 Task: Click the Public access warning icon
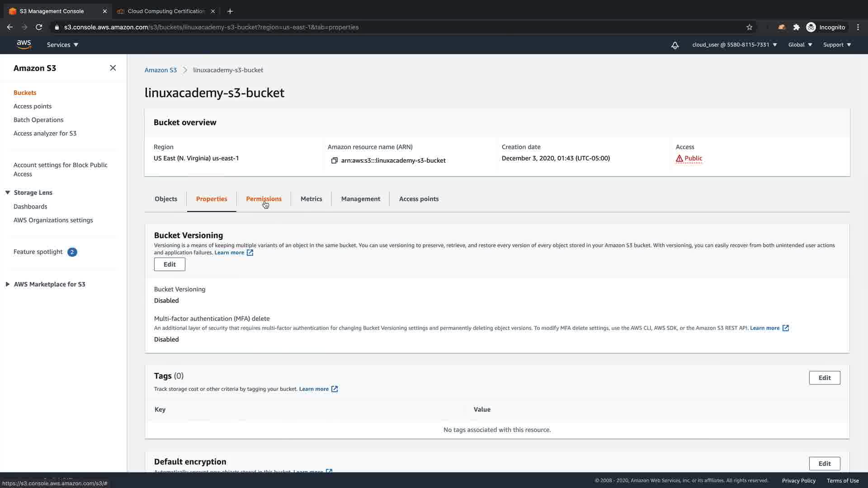679,159
